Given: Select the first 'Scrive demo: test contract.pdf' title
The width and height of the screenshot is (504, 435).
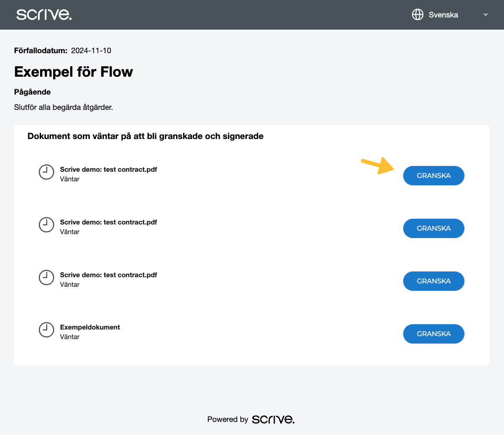Looking at the screenshot, I should [108, 170].
